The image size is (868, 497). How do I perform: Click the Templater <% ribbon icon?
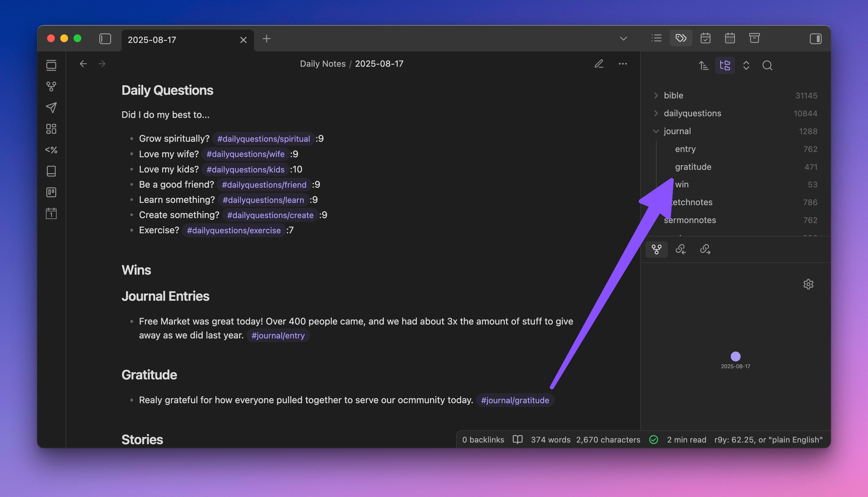[x=51, y=150]
